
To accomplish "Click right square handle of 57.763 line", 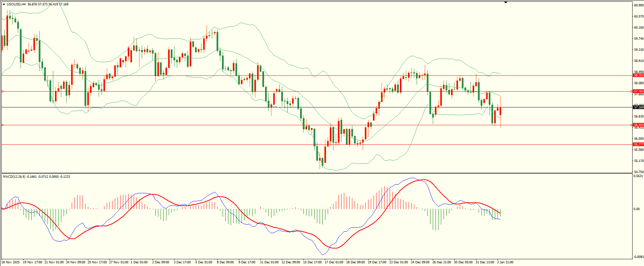I will tap(631, 91).
